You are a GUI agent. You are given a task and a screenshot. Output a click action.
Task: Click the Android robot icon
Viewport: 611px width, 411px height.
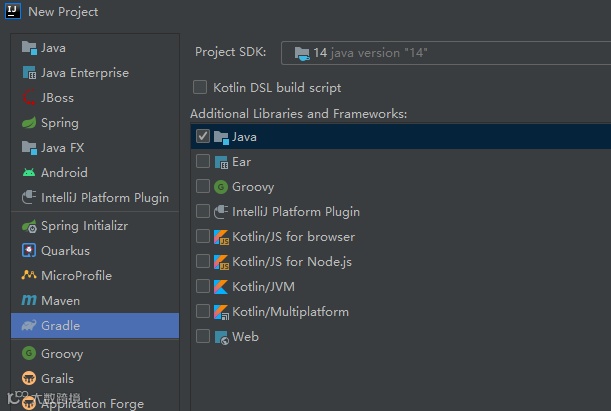(x=29, y=173)
